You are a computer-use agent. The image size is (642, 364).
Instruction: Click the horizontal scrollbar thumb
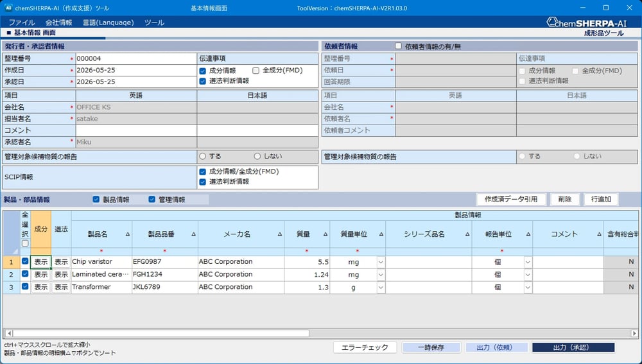pyautogui.click(x=161, y=333)
